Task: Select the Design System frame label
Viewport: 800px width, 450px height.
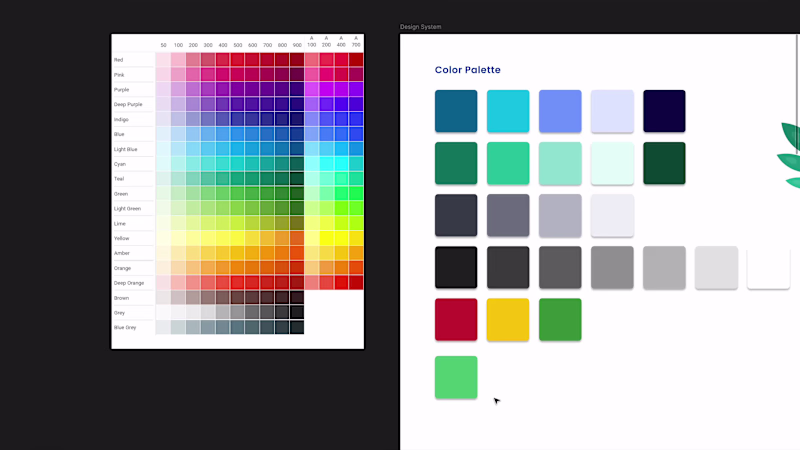Action: (x=420, y=27)
